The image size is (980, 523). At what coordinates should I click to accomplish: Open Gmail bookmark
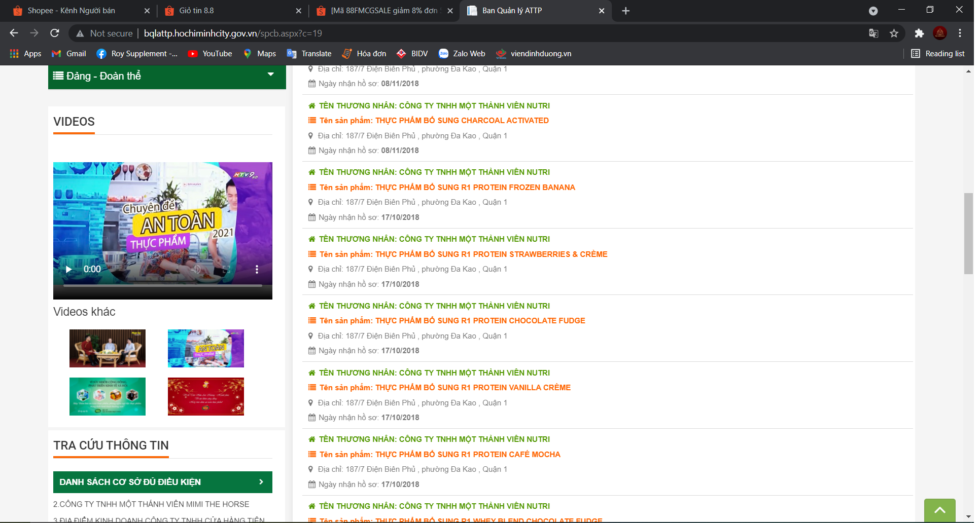tap(69, 54)
